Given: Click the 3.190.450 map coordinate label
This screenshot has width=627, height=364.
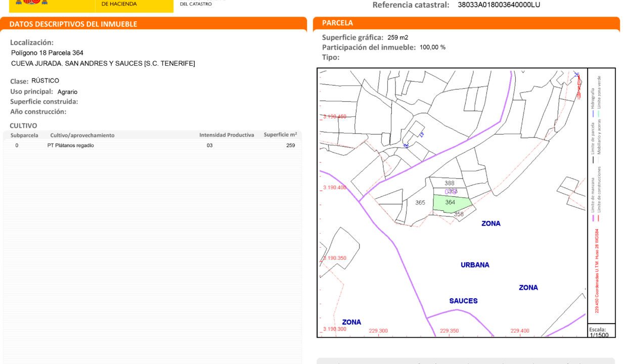Looking at the screenshot, I should [x=334, y=117].
